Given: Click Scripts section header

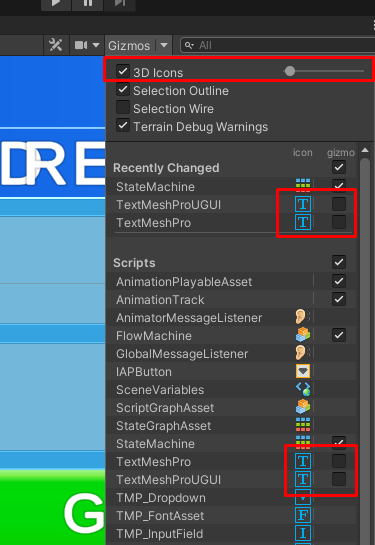Looking at the screenshot, I should (x=134, y=263).
